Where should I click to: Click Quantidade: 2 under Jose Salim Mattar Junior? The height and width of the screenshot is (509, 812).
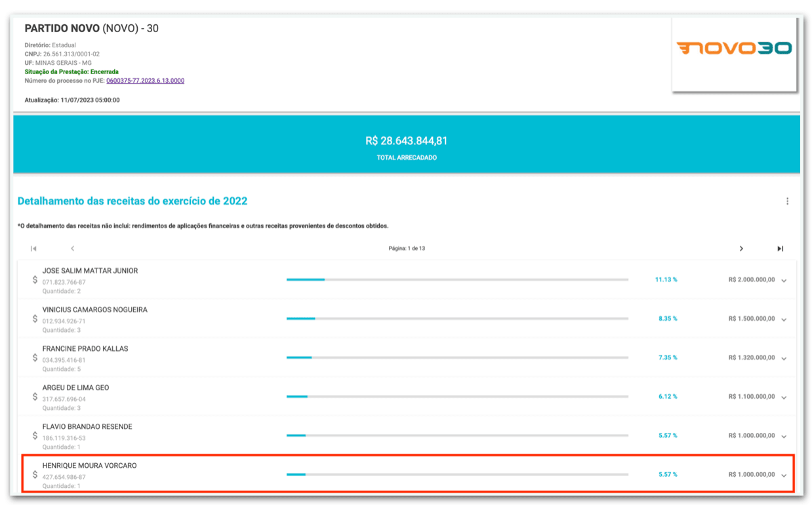click(62, 291)
